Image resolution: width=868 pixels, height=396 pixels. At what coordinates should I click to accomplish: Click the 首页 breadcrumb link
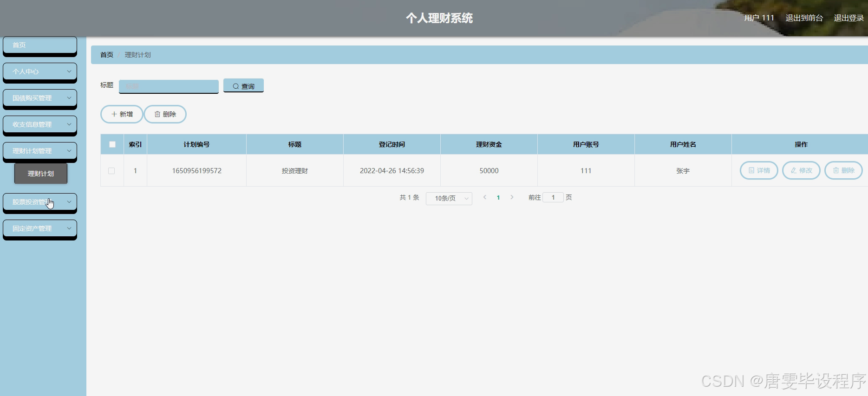(107, 55)
